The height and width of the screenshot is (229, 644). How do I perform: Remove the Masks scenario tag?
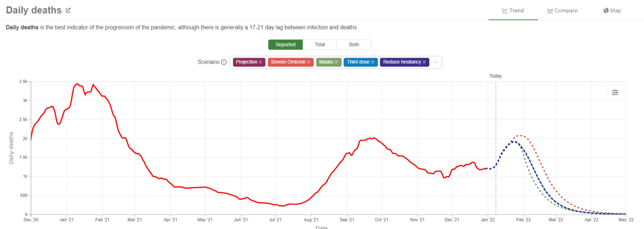[x=336, y=62]
